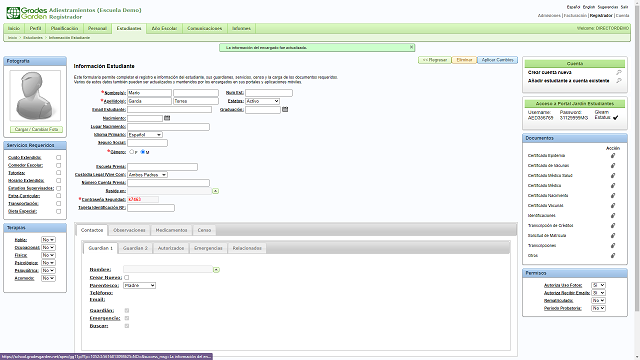Image resolution: width=640 pixels, height=360 pixels.
Task: Toggle Horario Extendido service checkbox
Action: (x=58, y=180)
